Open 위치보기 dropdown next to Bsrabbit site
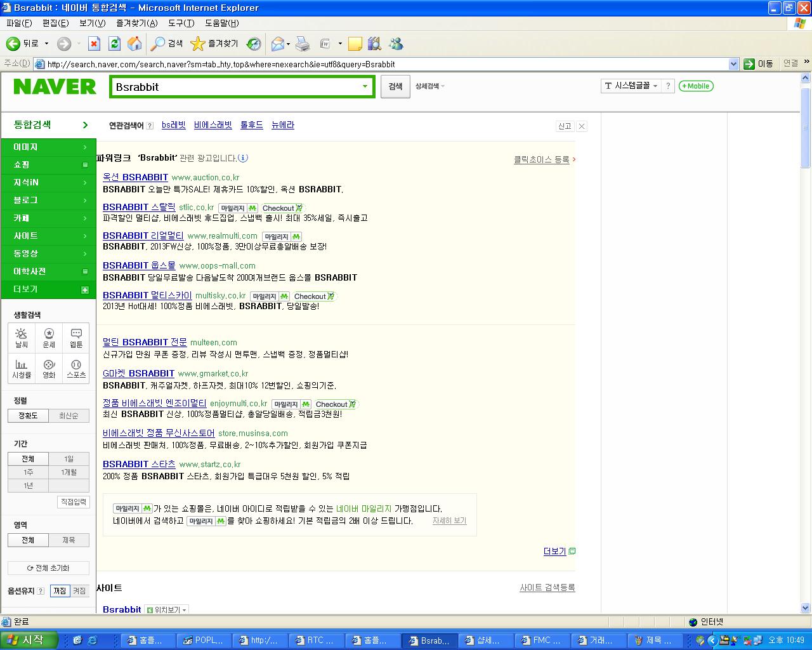 pos(167,610)
